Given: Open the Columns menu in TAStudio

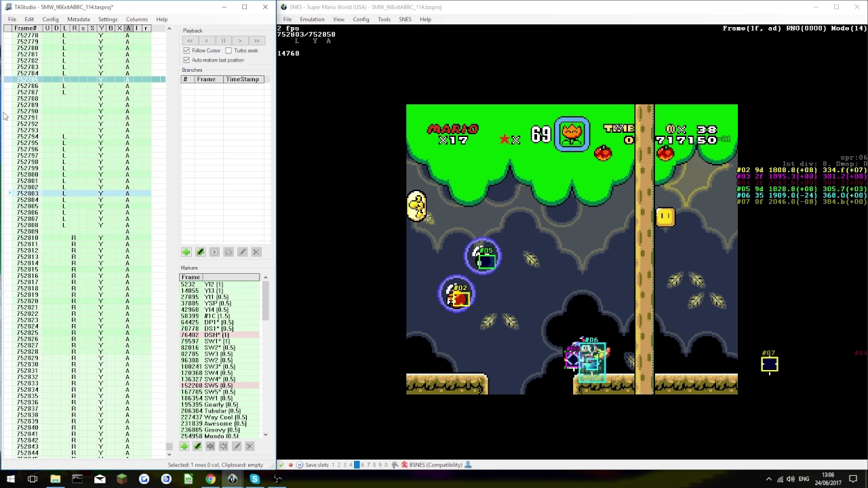Looking at the screenshot, I should [136, 20].
